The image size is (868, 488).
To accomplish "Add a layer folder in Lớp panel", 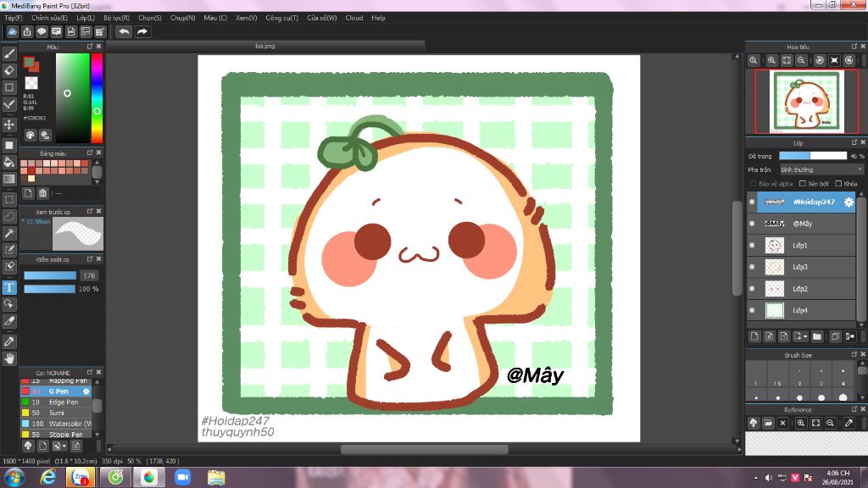I will click(817, 335).
